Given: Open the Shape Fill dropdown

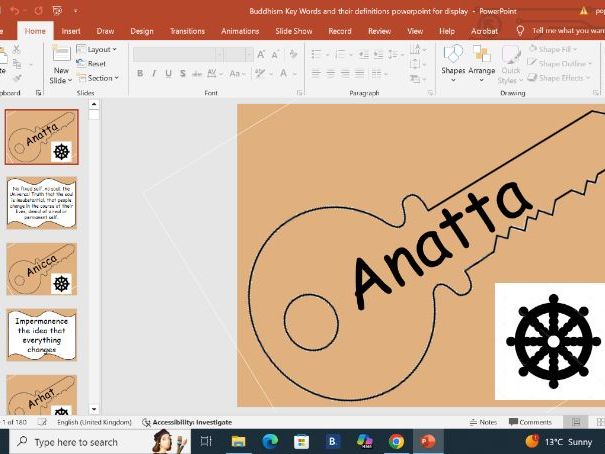Looking at the screenshot, I should 558,49.
